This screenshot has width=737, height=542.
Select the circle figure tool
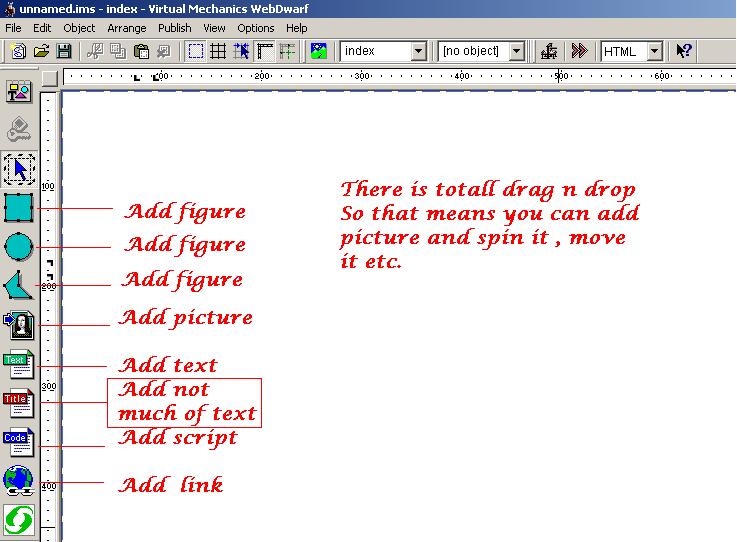coord(19,246)
